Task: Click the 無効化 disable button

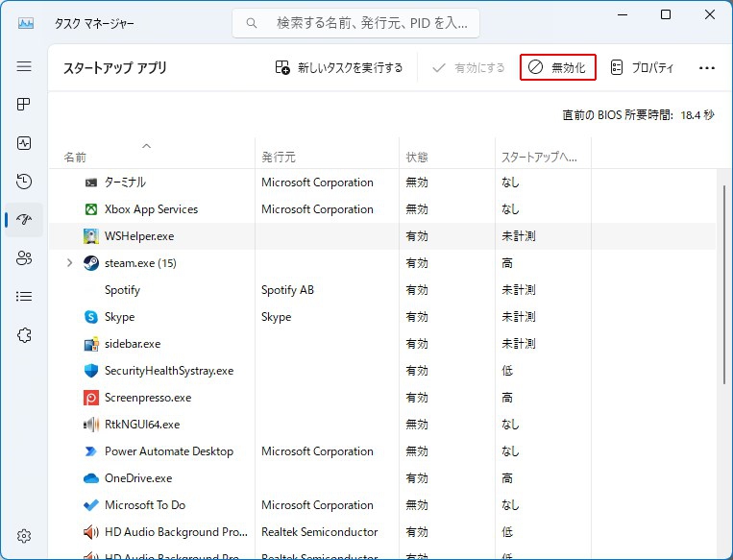Action: 558,68
